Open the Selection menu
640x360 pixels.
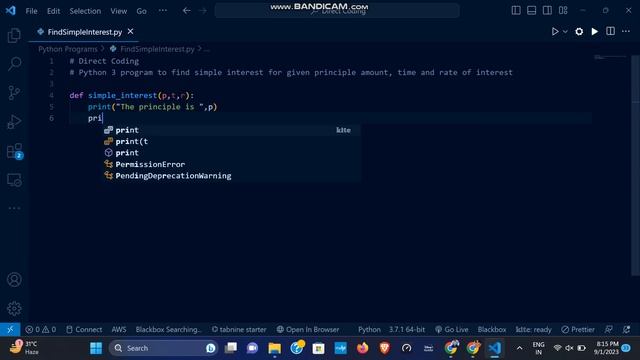(85, 11)
